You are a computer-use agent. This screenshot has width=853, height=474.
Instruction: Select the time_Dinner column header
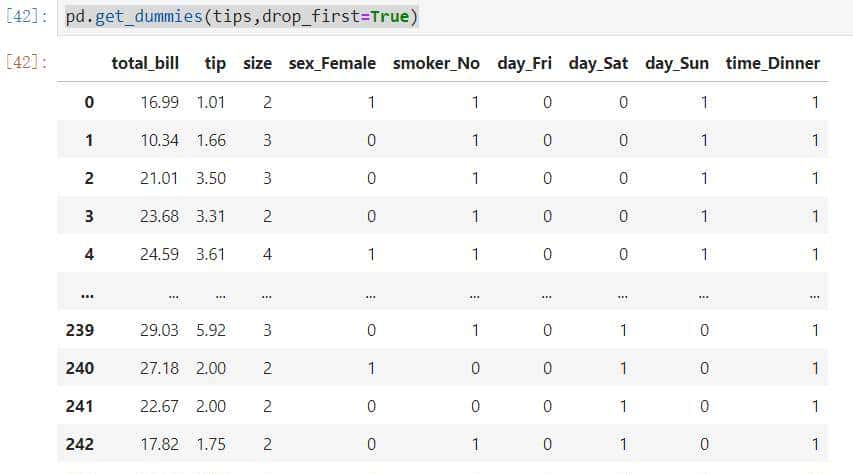[773, 63]
